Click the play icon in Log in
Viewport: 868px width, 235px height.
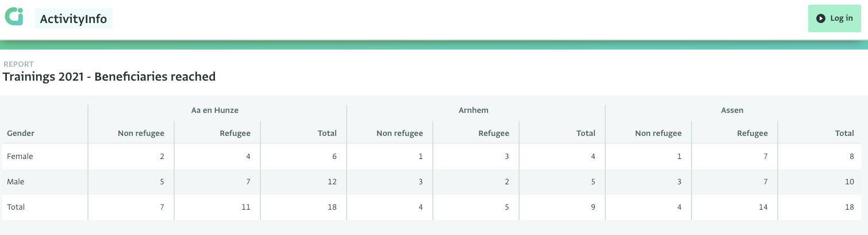(x=821, y=18)
